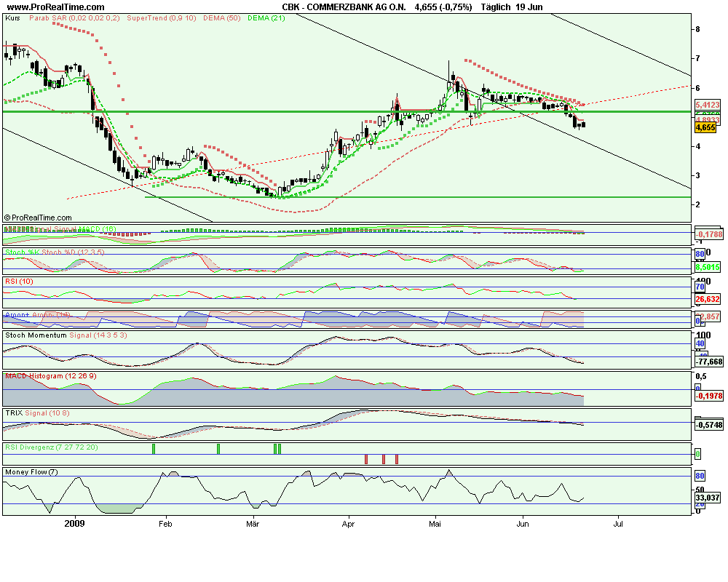
Task: Click the red DEMA (50) legend
Action: tap(222, 18)
